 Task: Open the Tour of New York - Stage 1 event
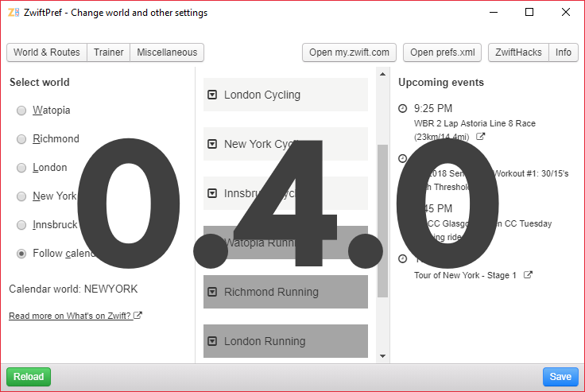465,276
